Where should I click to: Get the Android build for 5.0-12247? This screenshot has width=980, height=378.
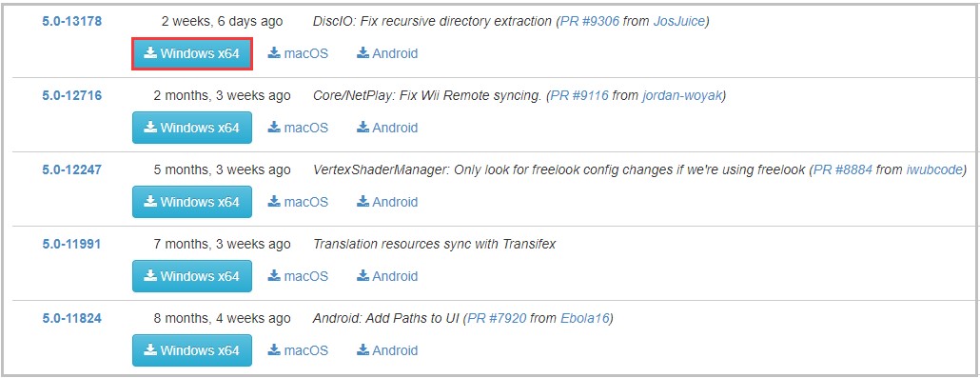click(x=387, y=202)
